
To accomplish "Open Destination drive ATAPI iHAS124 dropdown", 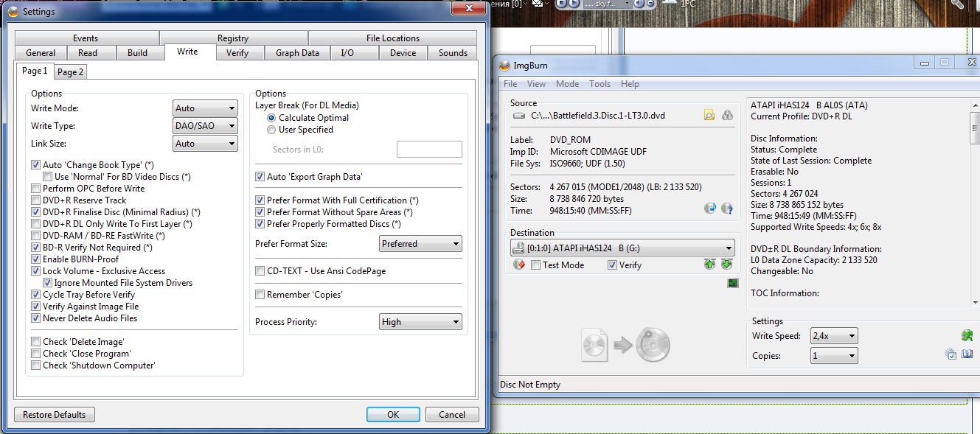I will point(622,248).
